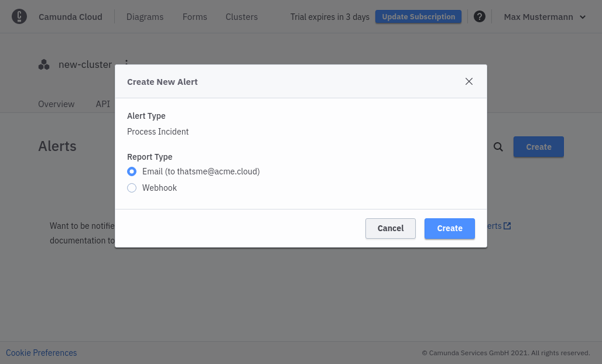Switch to the API tab

103,104
